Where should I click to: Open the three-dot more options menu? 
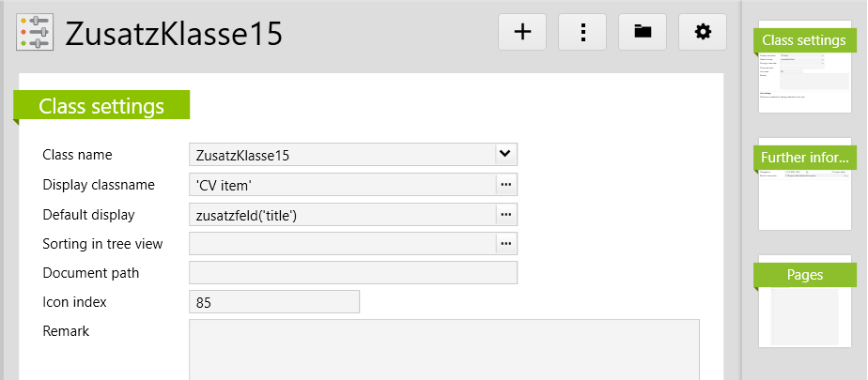[x=582, y=32]
